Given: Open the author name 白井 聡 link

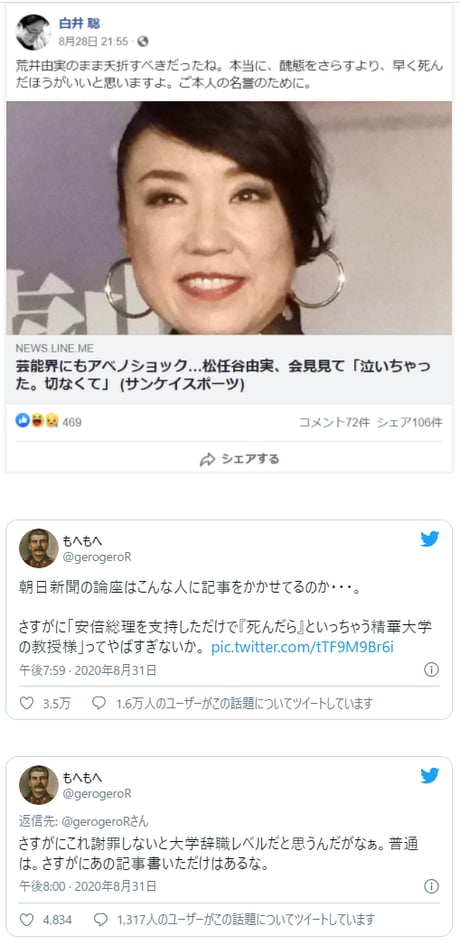Looking at the screenshot, I should coord(79,24).
